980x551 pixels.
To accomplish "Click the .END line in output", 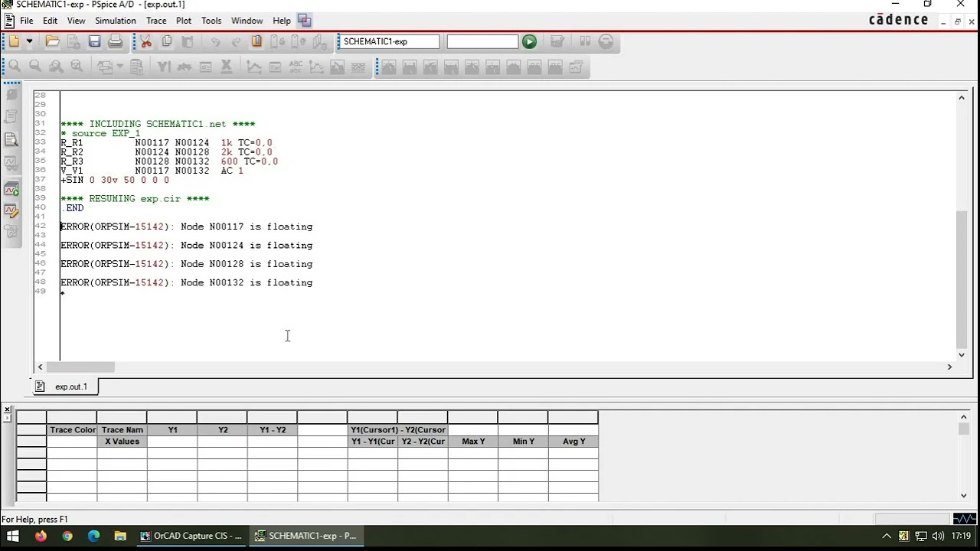I will 72,208.
